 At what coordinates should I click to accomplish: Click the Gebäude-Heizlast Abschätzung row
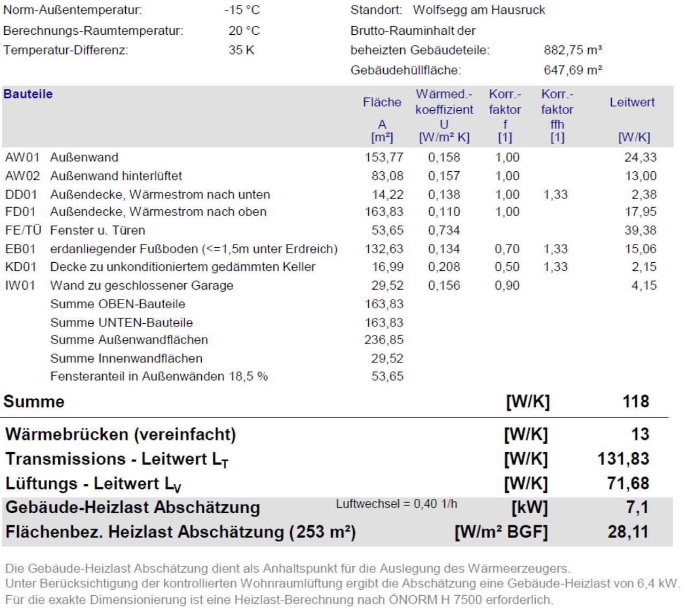pyautogui.click(x=338, y=507)
